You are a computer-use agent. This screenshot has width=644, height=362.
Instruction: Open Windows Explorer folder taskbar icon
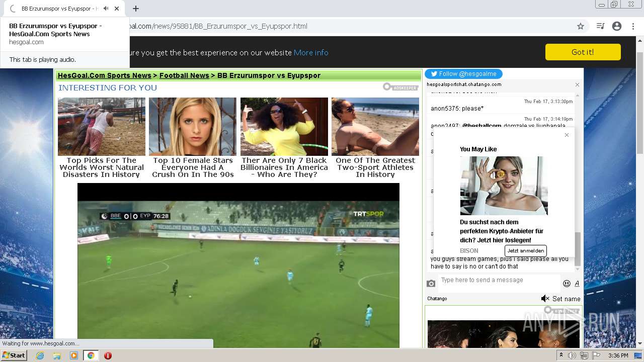57,355
